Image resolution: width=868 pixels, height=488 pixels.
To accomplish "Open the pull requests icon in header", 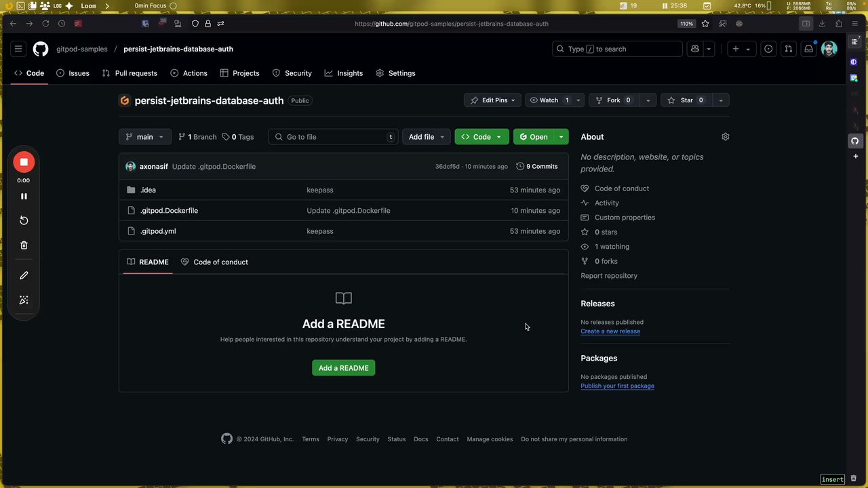I will (x=788, y=49).
